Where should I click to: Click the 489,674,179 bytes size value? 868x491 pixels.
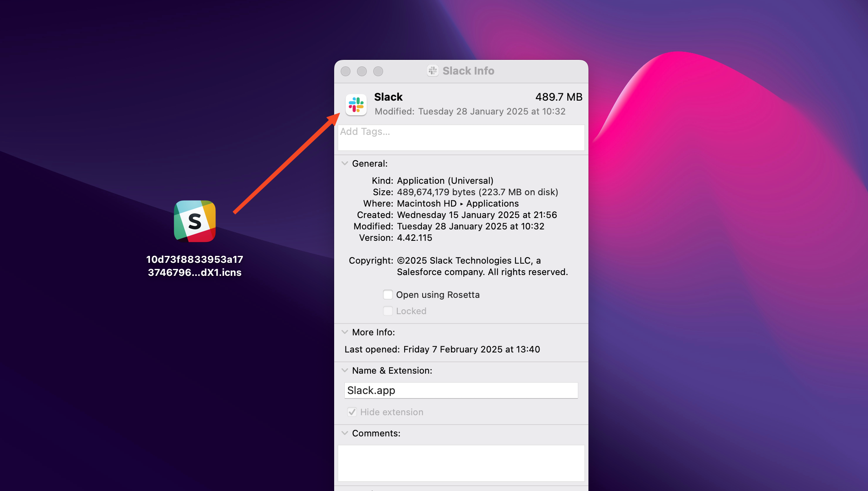point(477,192)
